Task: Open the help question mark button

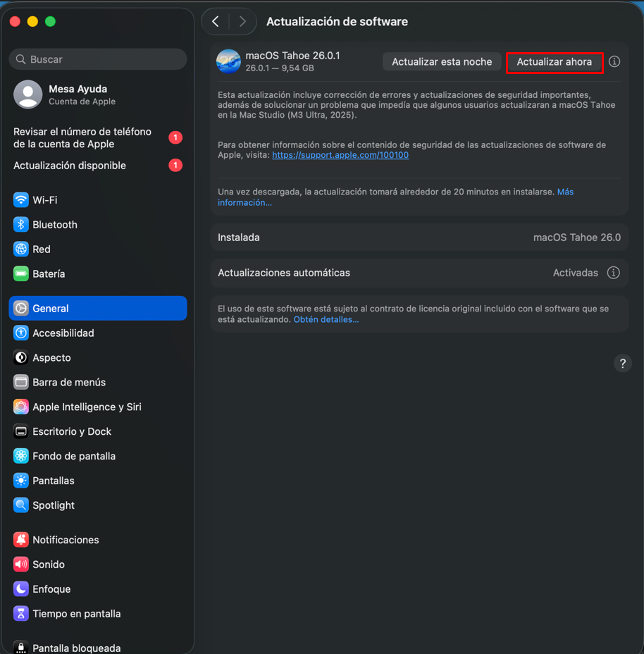Action: click(622, 364)
